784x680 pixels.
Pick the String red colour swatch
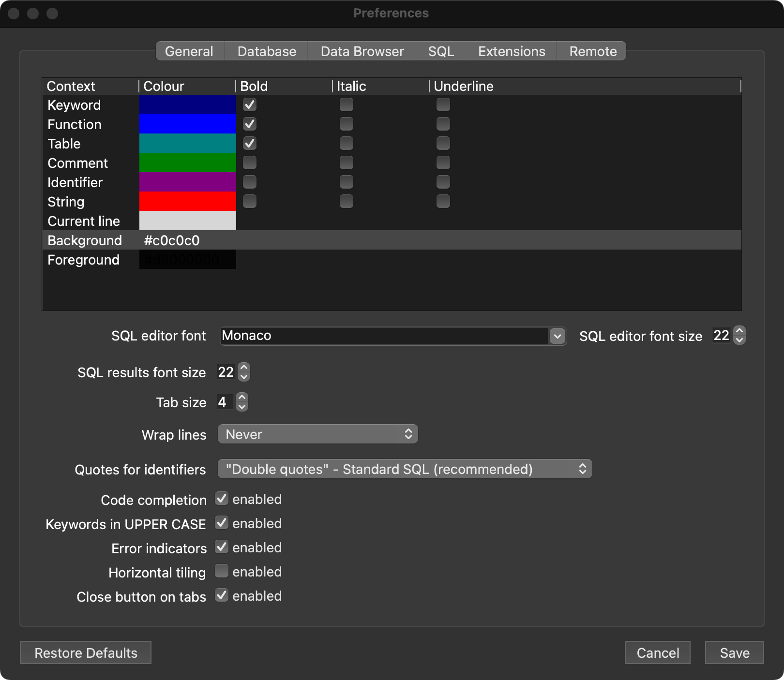pos(188,201)
